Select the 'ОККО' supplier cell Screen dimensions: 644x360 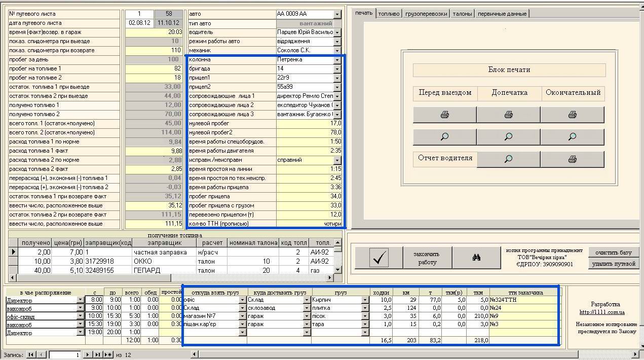(164, 261)
